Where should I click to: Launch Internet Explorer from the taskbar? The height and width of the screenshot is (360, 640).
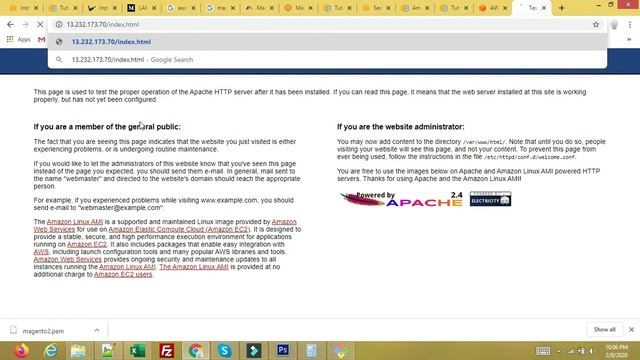click(x=51, y=351)
